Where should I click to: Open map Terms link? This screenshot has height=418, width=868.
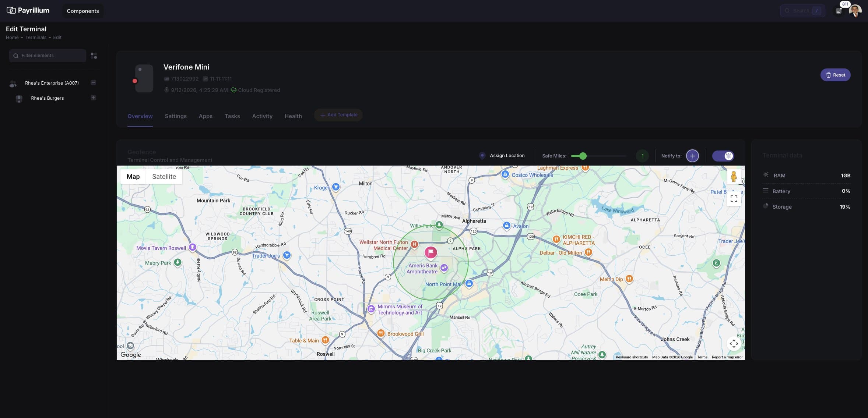click(x=702, y=357)
